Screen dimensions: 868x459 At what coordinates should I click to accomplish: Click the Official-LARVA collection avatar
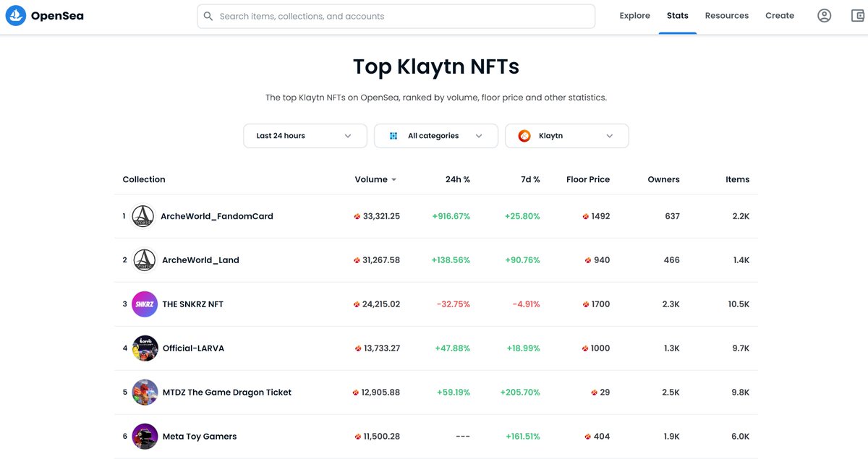tap(144, 348)
